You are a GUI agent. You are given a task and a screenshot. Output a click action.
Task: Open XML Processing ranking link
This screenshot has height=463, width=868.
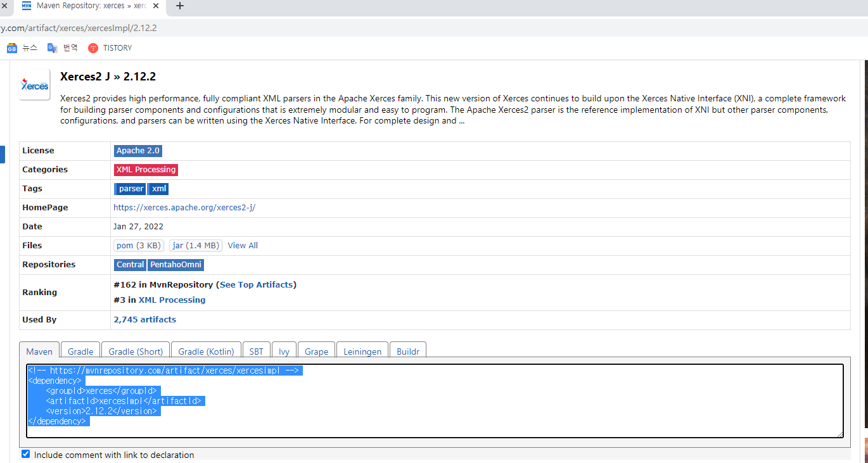(x=172, y=300)
